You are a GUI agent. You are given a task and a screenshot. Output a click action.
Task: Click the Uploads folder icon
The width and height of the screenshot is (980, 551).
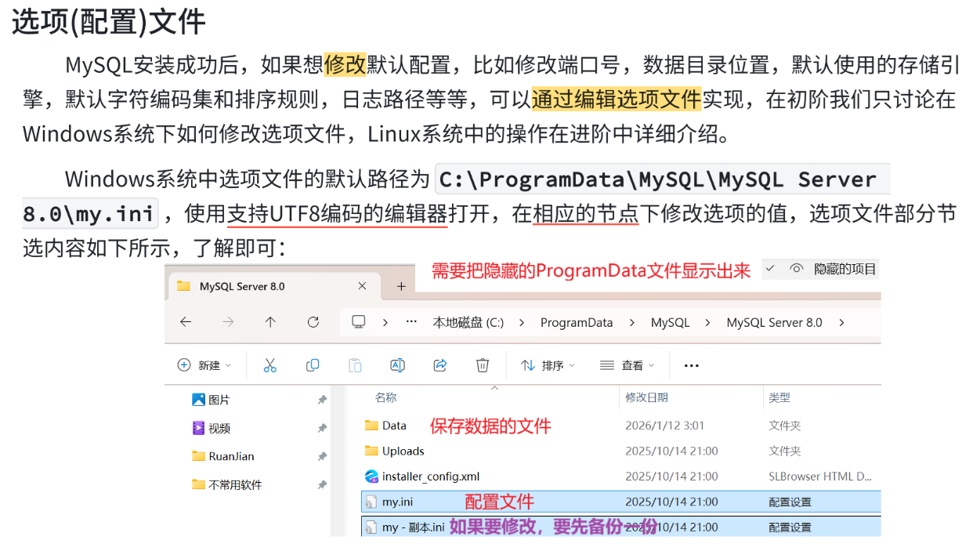pyautogui.click(x=371, y=451)
